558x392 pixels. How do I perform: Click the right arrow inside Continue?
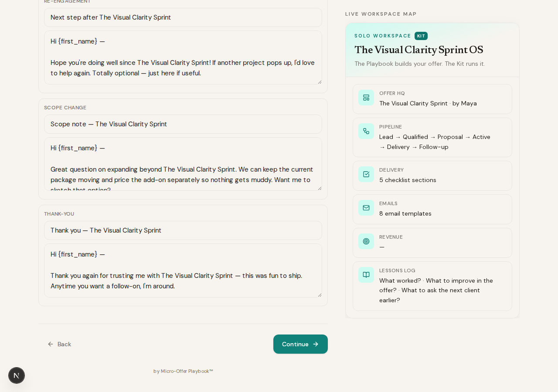(x=316, y=344)
